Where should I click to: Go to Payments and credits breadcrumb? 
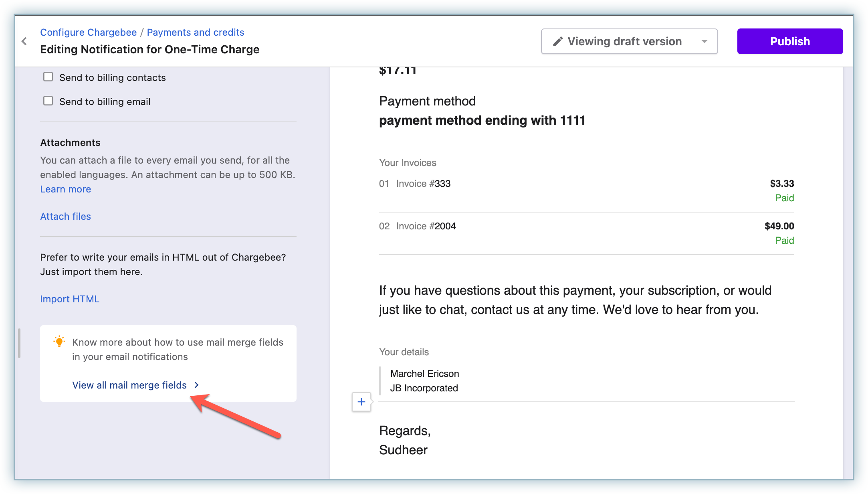click(195, 32)
